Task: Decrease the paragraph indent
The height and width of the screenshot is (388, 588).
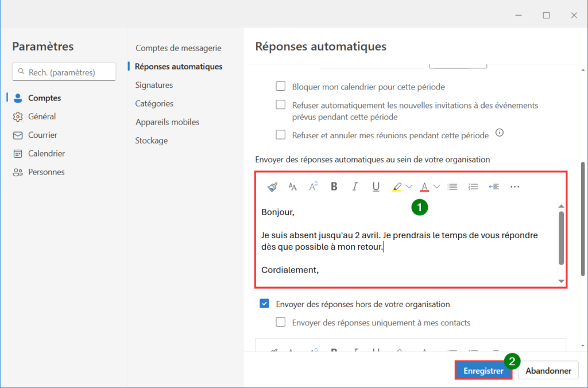Action: [493, 186]
